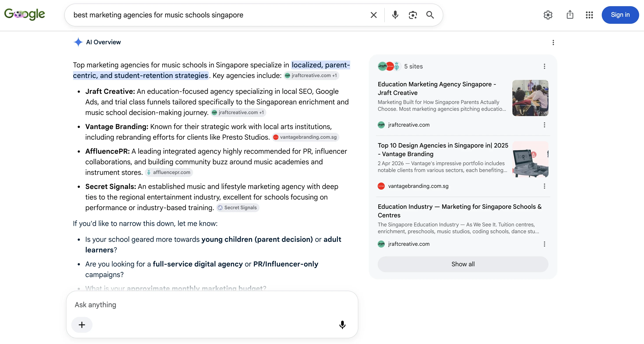Screen dimensions: 644x344
Task: Click the plus button in Ask box
Action: click(82, 325)
